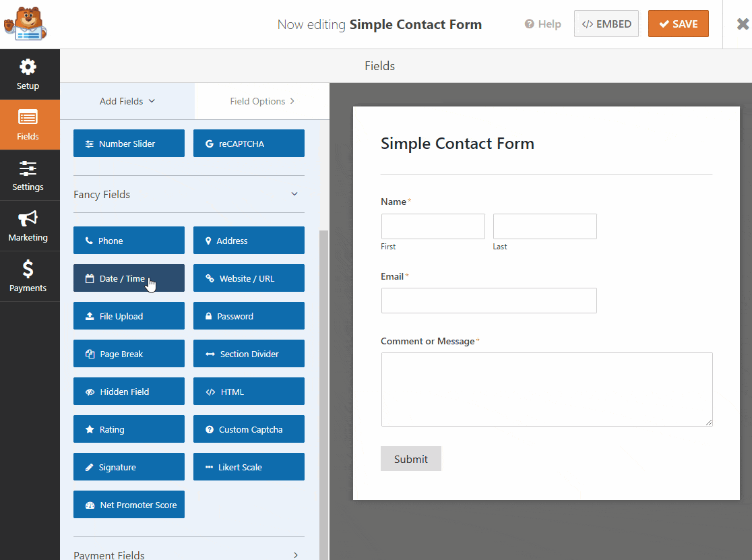Add a File Upload field

pos(129,316)
